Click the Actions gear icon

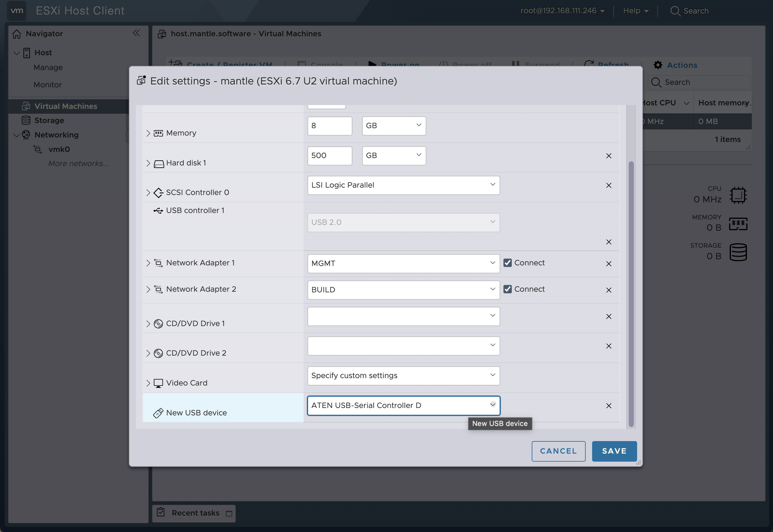point(657,65)
